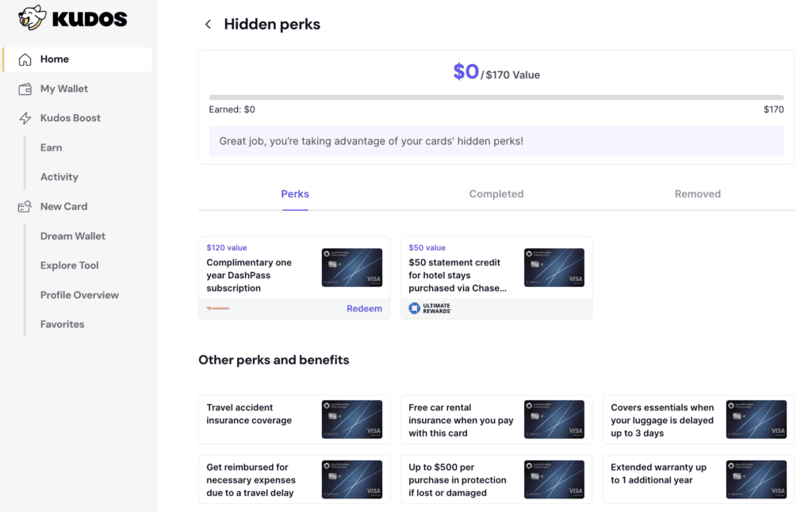Select the Perks tab
This screenshot has height=512, width=812.
(294, 193)
